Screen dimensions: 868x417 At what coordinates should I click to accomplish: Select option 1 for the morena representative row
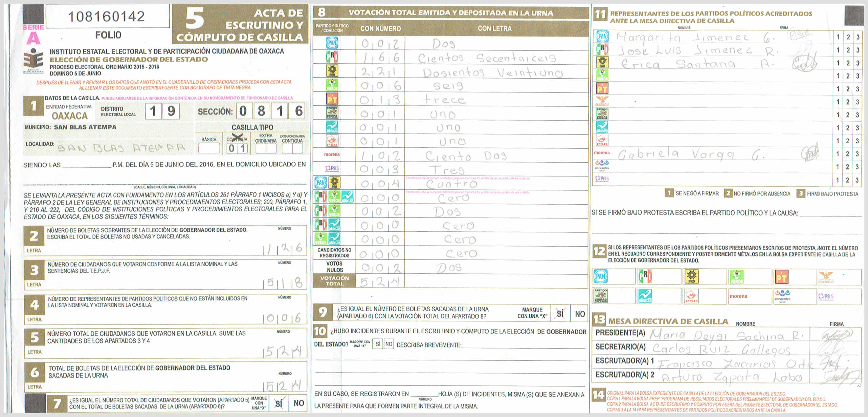(838, 154)
